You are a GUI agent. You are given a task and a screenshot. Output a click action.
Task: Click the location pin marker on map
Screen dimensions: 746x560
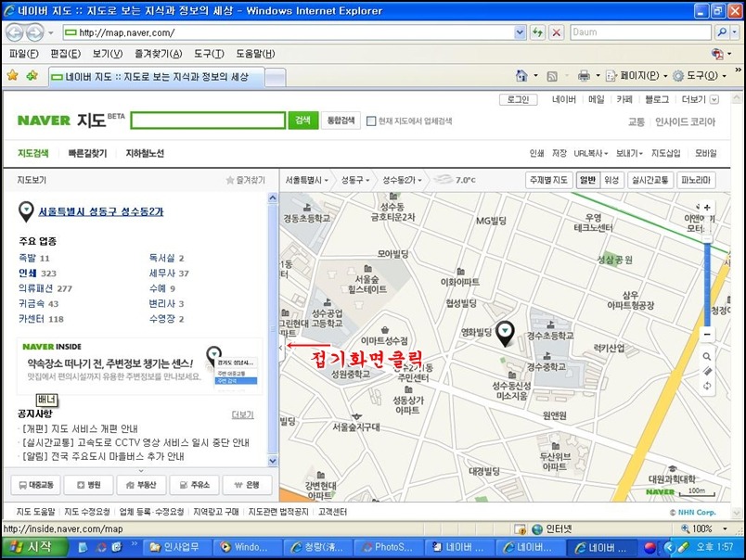point(505,333)
